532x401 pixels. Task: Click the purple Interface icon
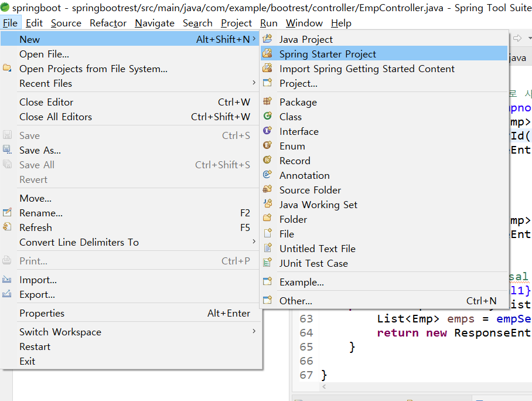point(267,130)
